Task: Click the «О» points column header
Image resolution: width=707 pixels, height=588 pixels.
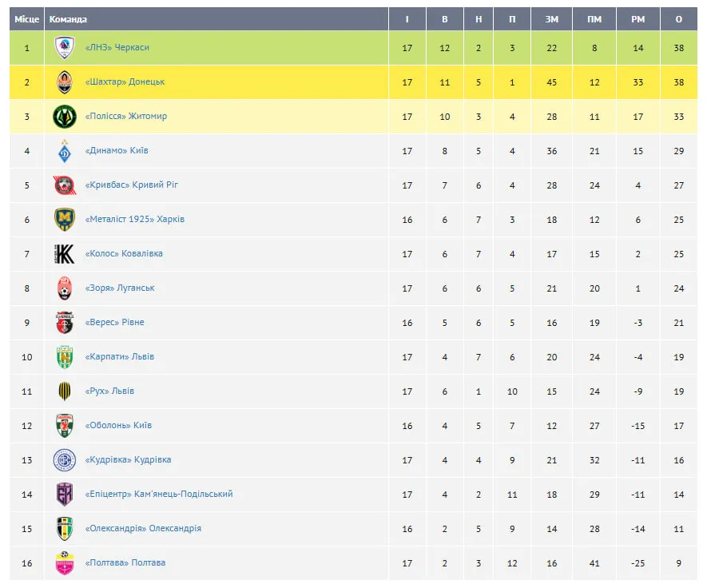Action: click(x=679, y=19)
